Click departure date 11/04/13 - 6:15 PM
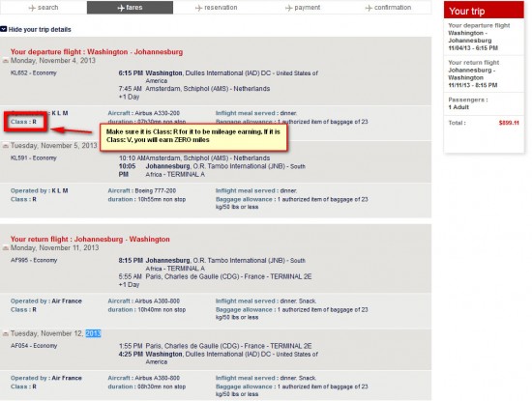Image resolution: width=532 pixels, height=401 pixels. (473, 47)
